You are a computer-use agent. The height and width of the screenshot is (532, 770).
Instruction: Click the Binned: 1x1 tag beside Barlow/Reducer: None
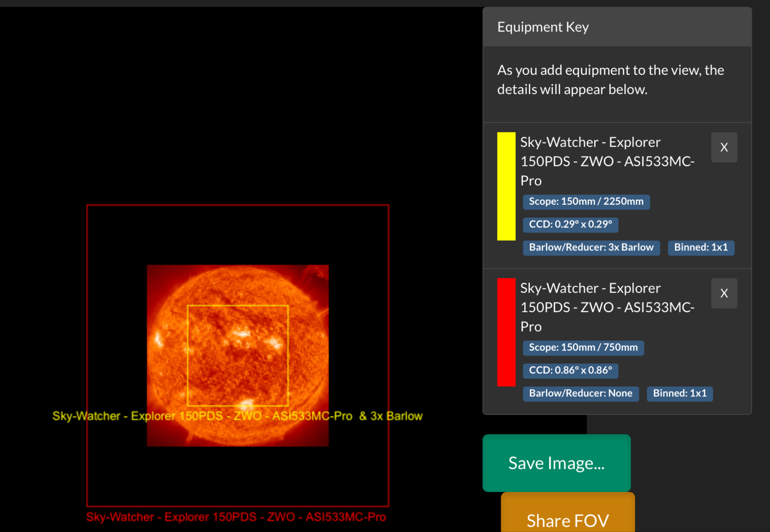tap(680, 393)
